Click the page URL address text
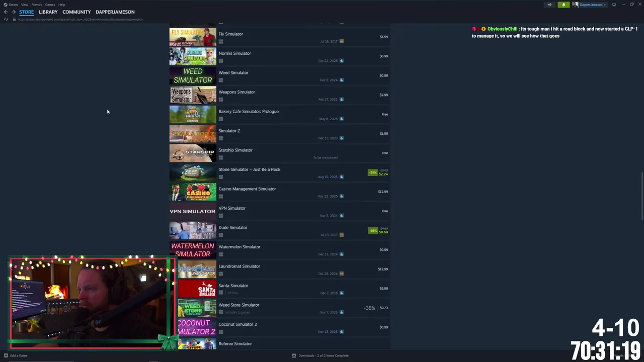The height and width of the screenshot is (362, 644). coord(80,19)
